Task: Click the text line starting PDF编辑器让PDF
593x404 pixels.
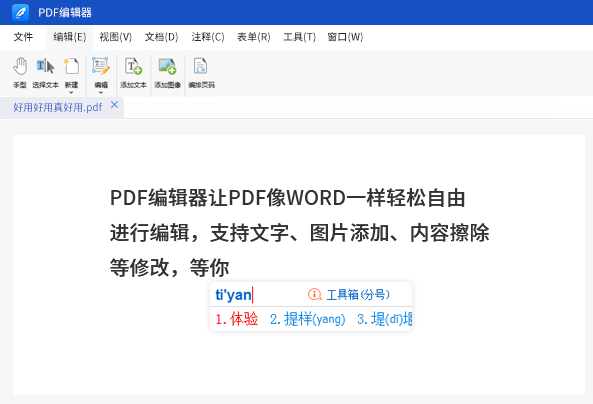Action: [287, 198]
